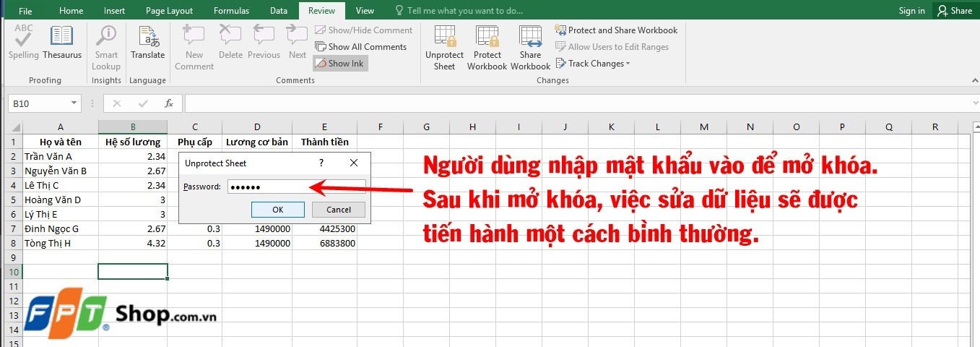Open the Thesaurus tool
Image resolution: width=980 pixels, height=347 pixels.
(62, 42)
